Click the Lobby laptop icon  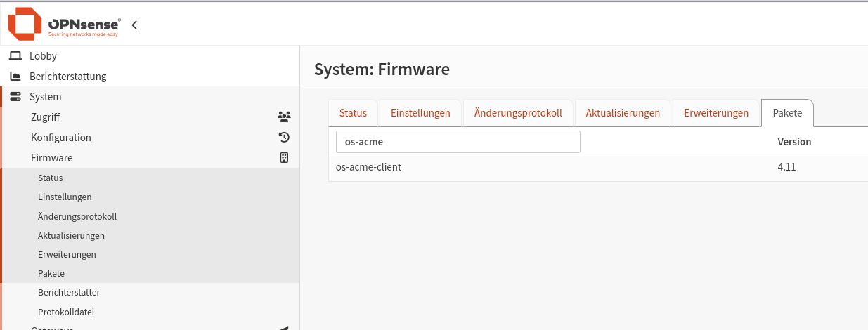(15, 56)
